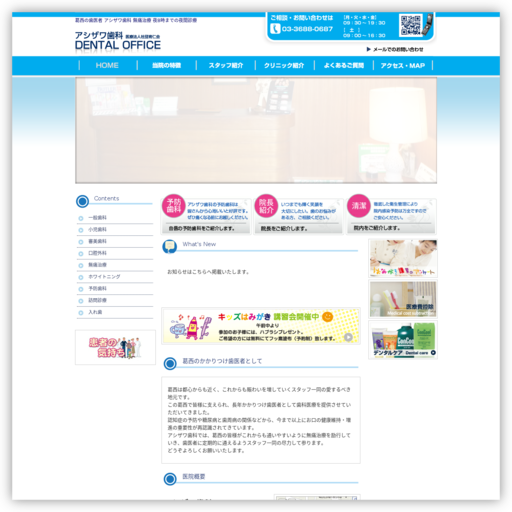Image resolution: width=512 pixels, height=512 pixels.
Task: Click the round arrow icon on the キッズはみがき banner
Action: point(348,337)
